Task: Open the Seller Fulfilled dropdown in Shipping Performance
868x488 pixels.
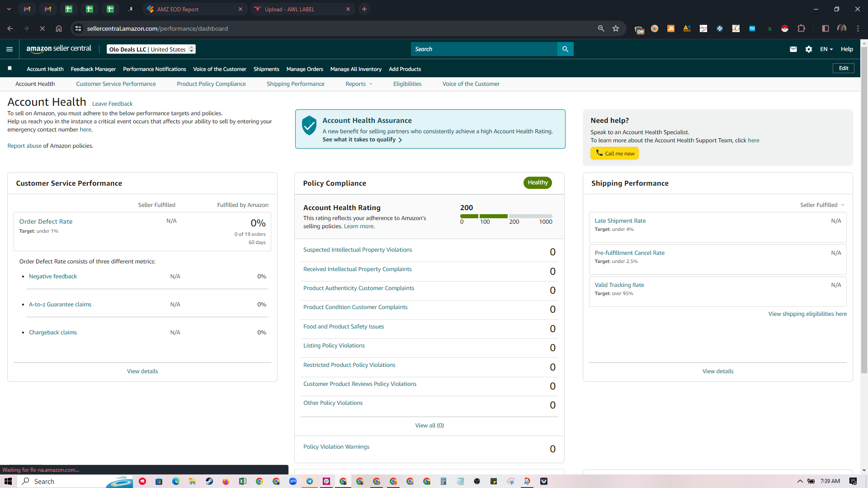Action: [822, 205]
